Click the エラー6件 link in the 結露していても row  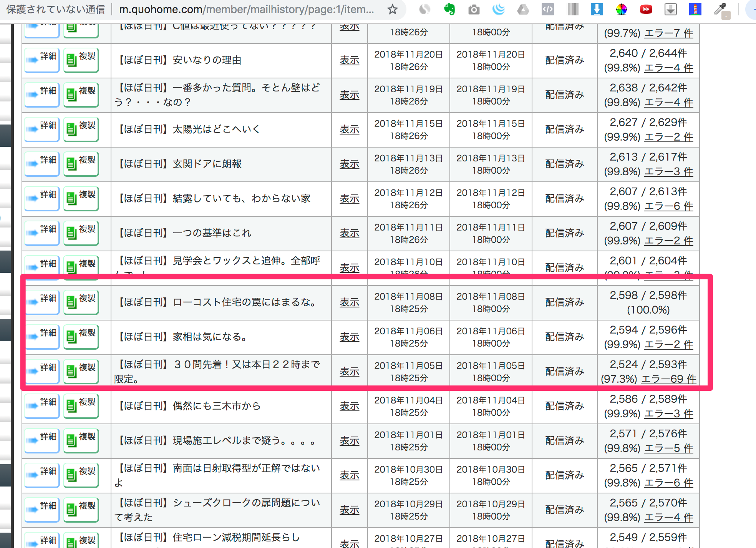coord(668,206)
